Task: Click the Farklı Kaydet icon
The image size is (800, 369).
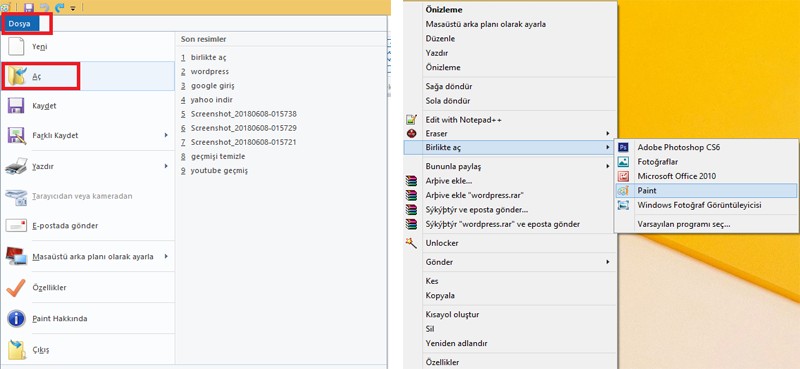Action: tap(16, 135)
